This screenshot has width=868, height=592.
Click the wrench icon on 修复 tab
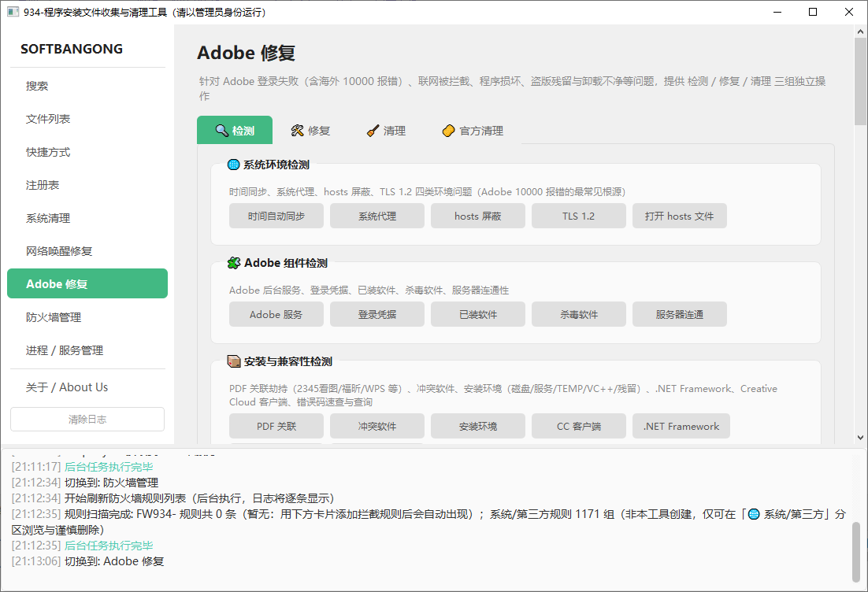pos(297,131)
